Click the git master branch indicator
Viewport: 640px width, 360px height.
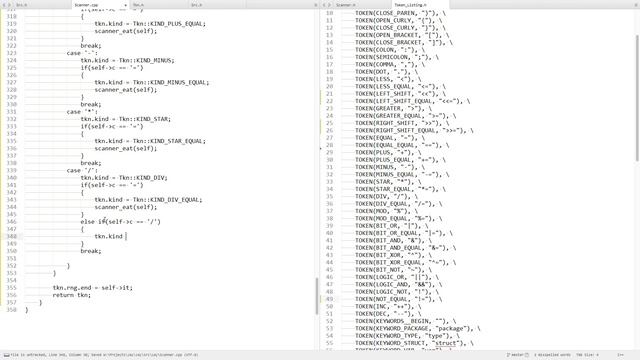coord(518,355)
